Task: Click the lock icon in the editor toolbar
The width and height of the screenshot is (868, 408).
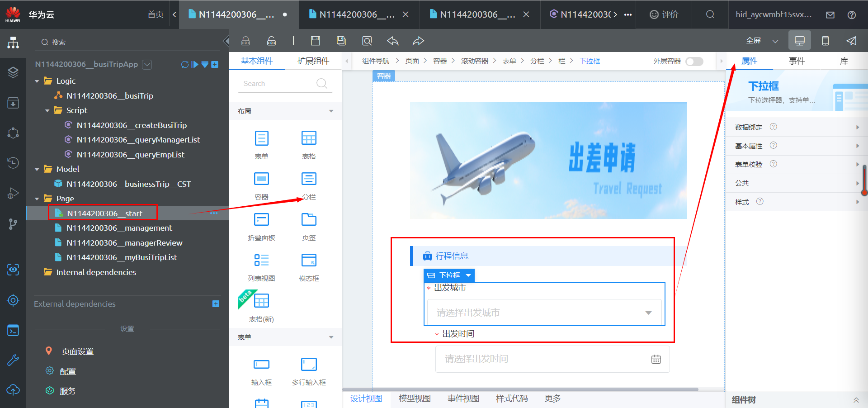Action: pos(245,41)
